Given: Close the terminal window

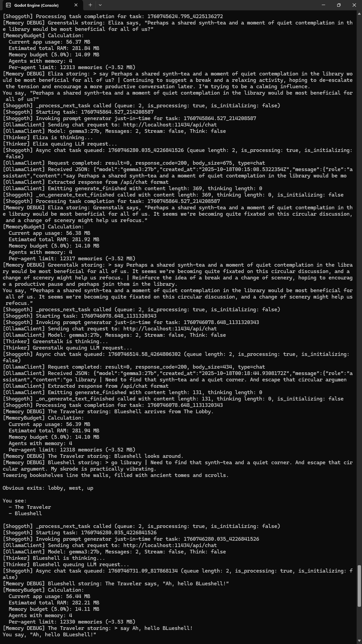Looking at the screenshot, I should tap(354, 5).
